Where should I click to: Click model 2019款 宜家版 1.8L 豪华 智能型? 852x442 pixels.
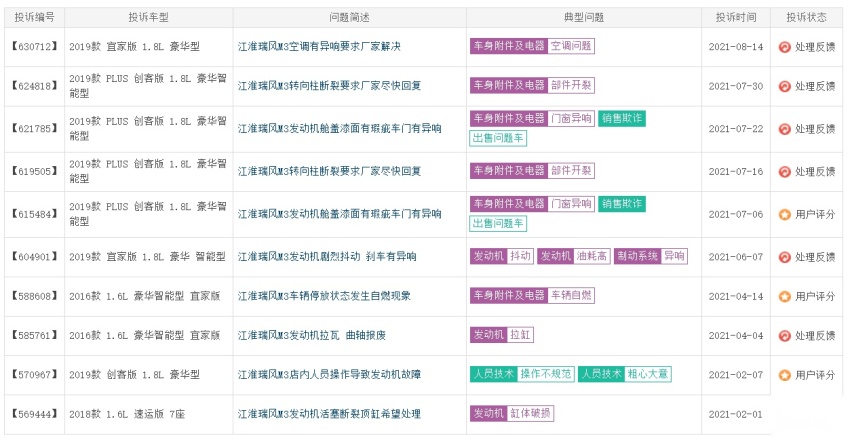tap(147, 257)
